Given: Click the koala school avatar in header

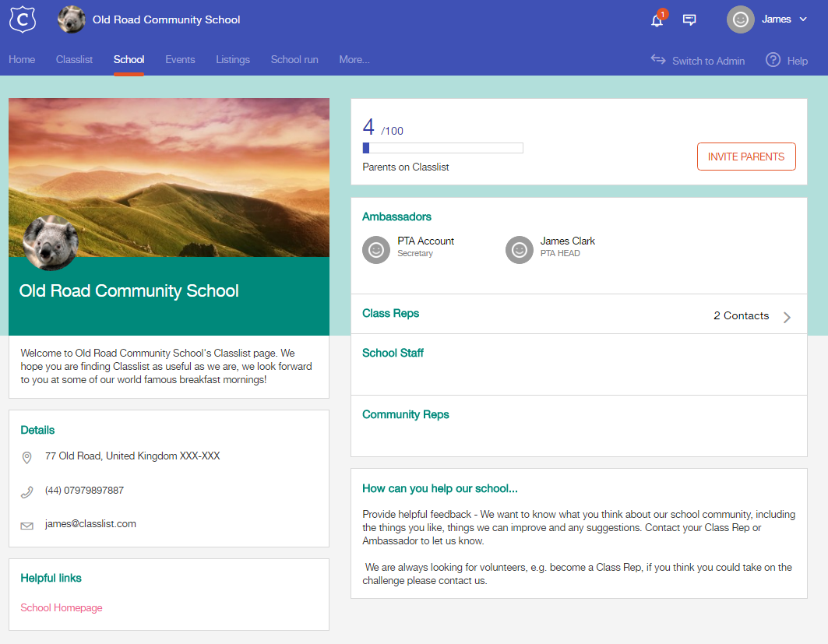Looking at the screenshot, I should (x=72, y=19).
